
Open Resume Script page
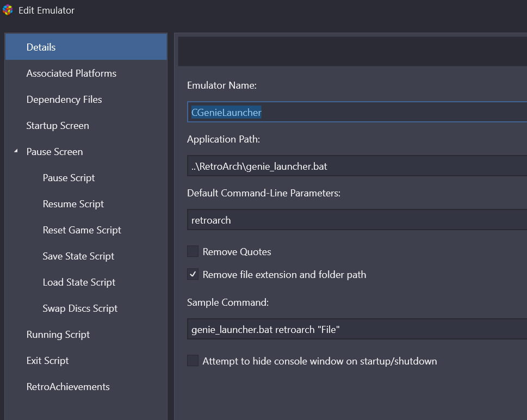pyautogui.click(x=86, y=204)
